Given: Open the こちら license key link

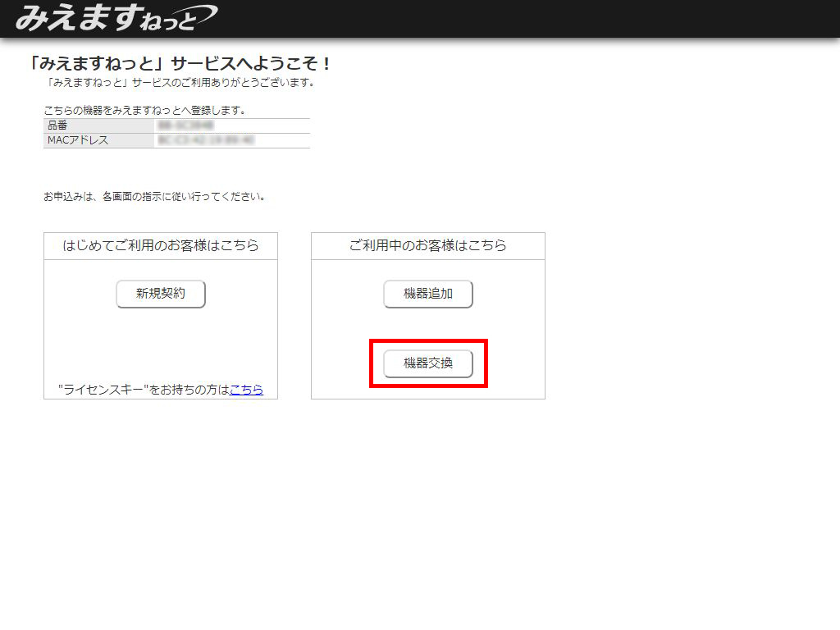Looking at the screenshot, I should pos(246,390).
